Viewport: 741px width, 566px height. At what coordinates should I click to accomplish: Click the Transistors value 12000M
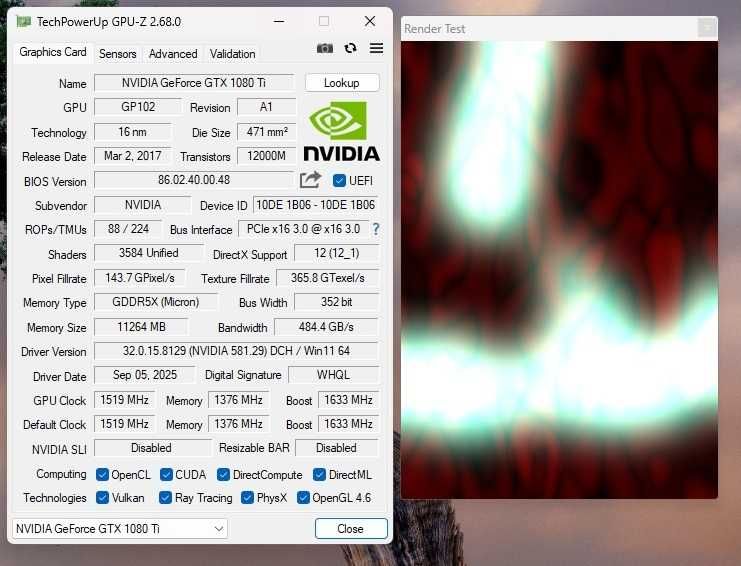pyautogui.click(x=267, y=156)
